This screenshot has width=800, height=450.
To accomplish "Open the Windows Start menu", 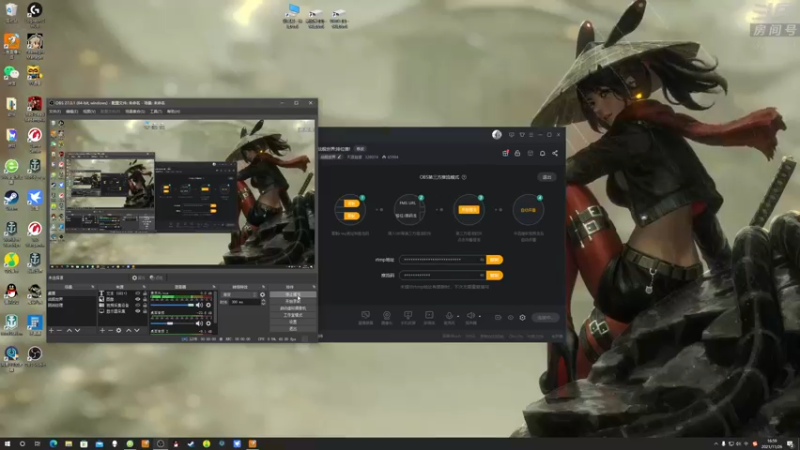I will (7, 444).
